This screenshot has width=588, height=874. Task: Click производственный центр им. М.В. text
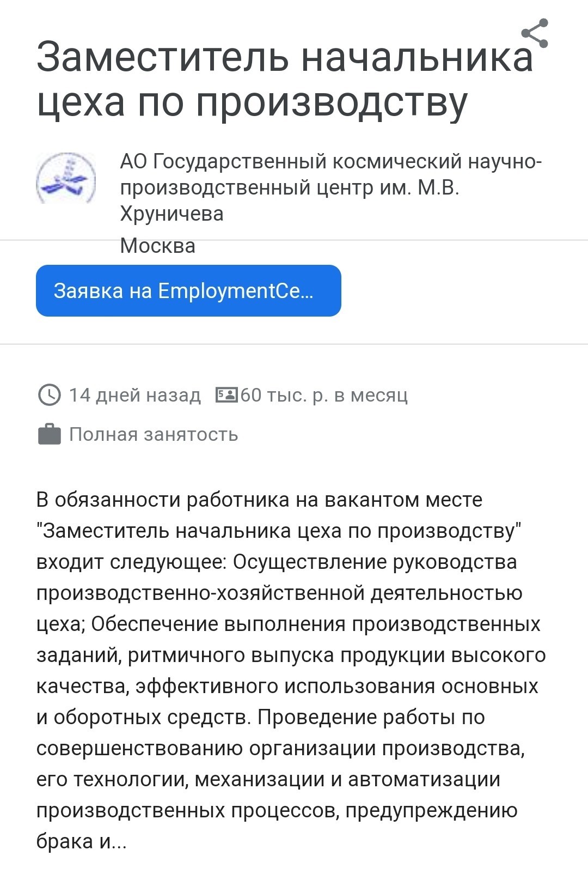(290, 187)
